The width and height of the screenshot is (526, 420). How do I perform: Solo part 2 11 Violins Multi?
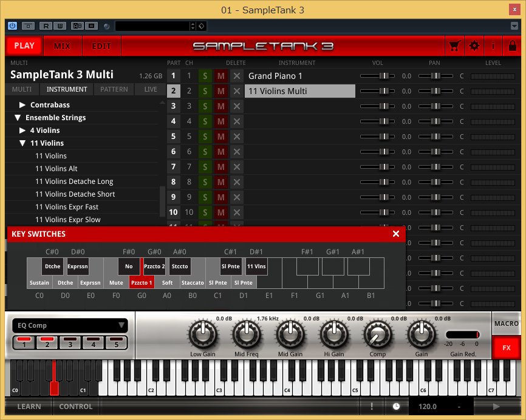tap(205, 91)
